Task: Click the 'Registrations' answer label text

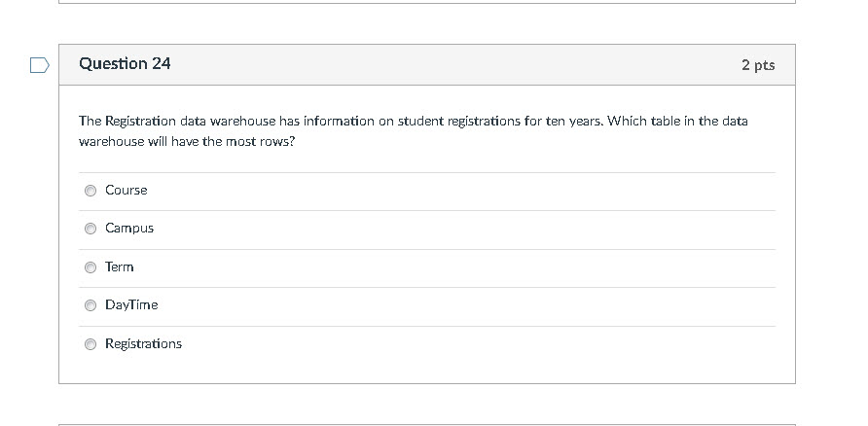Action: 143,344
